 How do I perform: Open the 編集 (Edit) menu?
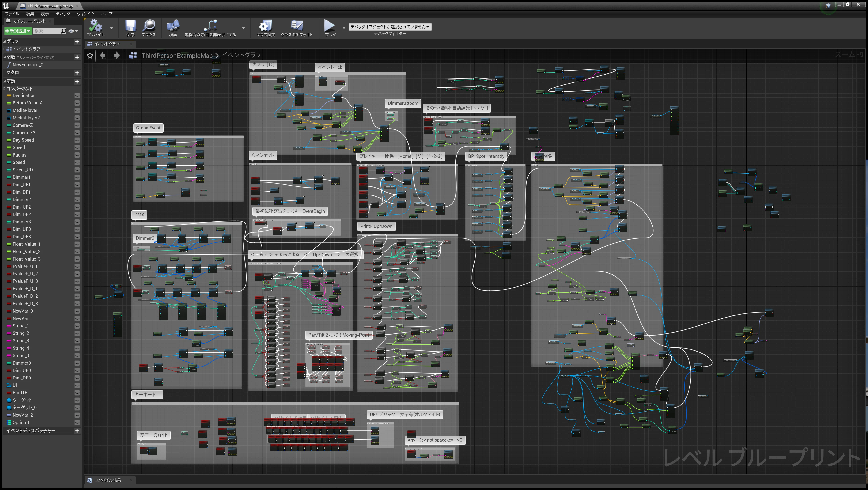[30, 14]
